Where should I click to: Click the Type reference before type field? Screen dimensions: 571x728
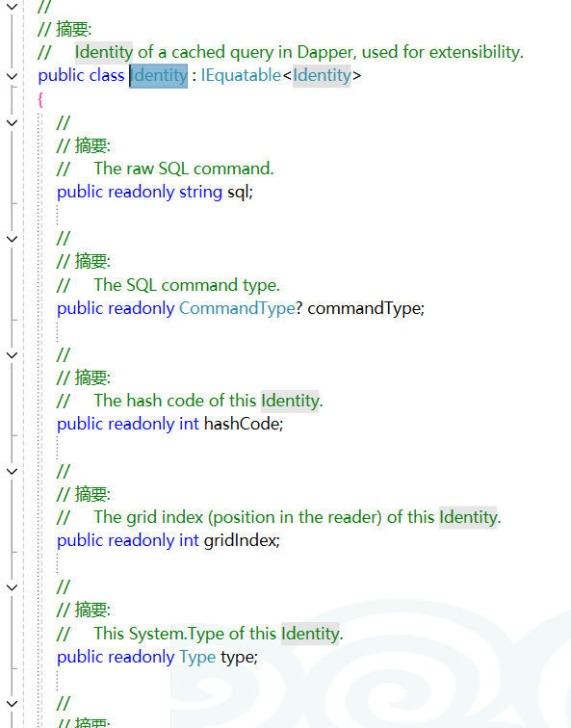[x=197, y=657]
